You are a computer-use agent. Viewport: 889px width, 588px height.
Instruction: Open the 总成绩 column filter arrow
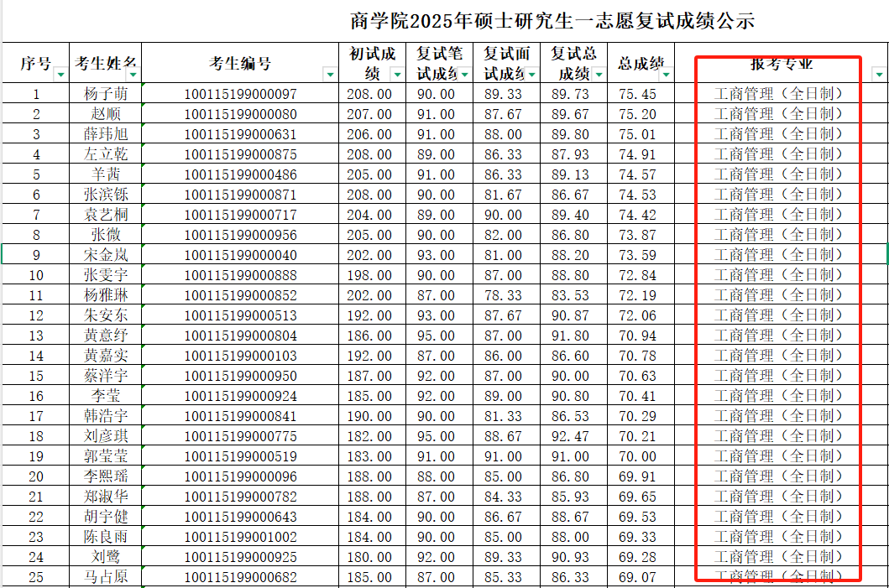coord(667,74)
